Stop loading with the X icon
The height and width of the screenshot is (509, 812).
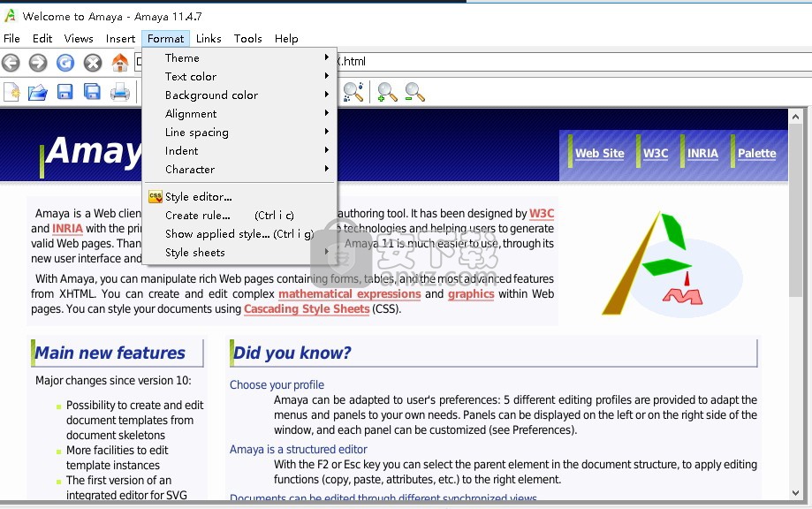93,63
